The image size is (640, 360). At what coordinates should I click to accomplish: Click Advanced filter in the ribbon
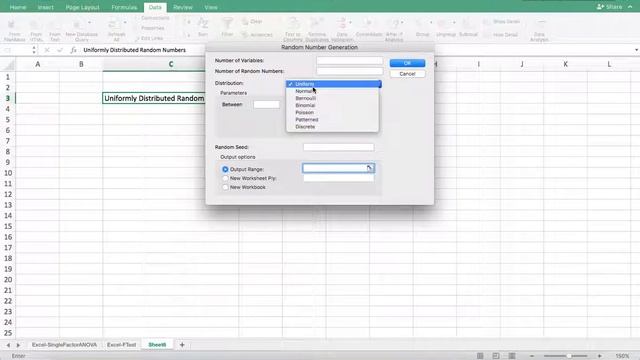257,35
